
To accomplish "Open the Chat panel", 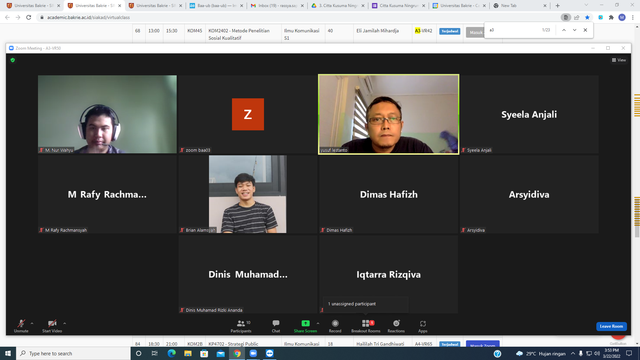I will click(276, 326).
